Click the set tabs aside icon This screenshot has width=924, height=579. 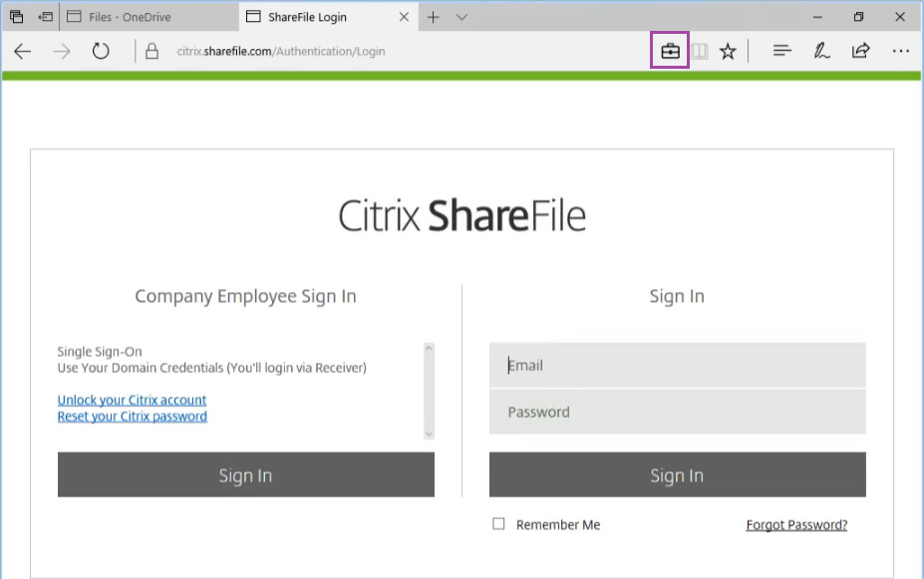(46, 17)
